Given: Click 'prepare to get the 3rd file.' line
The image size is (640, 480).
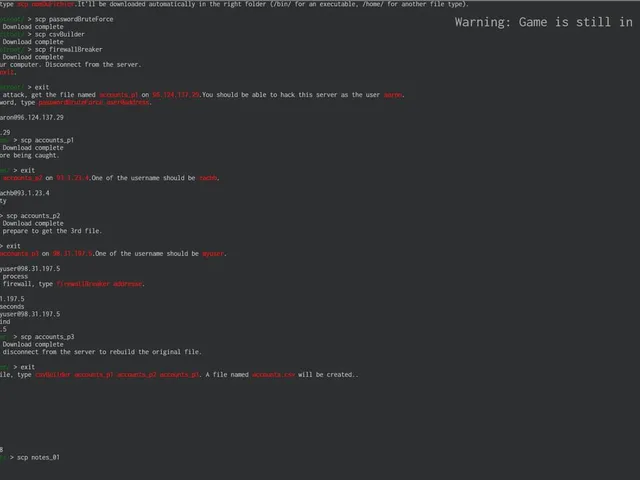Looking at the screenshot, I should click(x=52, y=231).
